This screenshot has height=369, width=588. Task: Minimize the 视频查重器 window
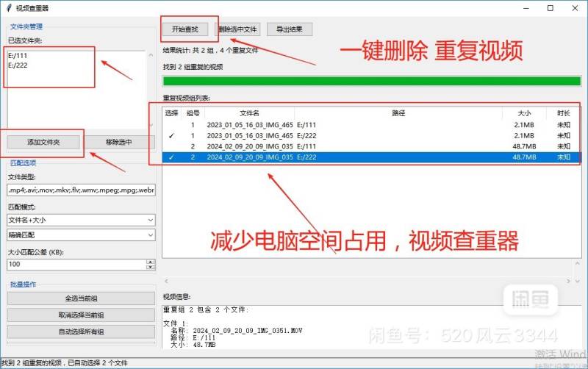[x=526, y=8]
